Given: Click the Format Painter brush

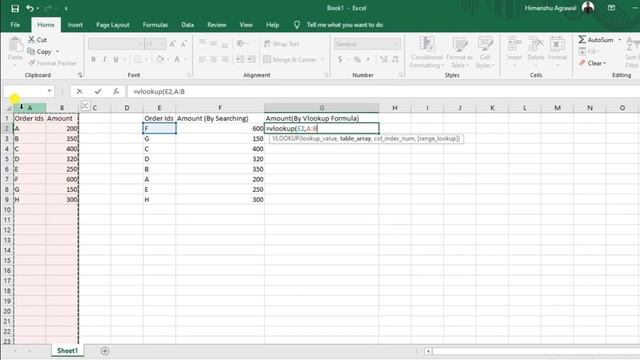Looking at the screenshot, I should pyautogui.click(x=32, y=63).
